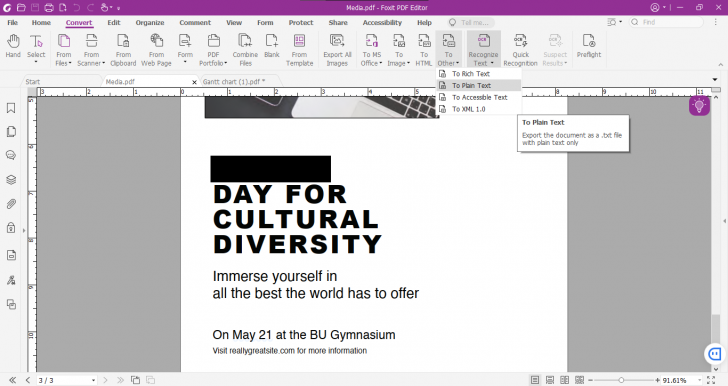This screenshot has height=386, width=728.
Task: Convert document To HTML
Action: [423, 51]
